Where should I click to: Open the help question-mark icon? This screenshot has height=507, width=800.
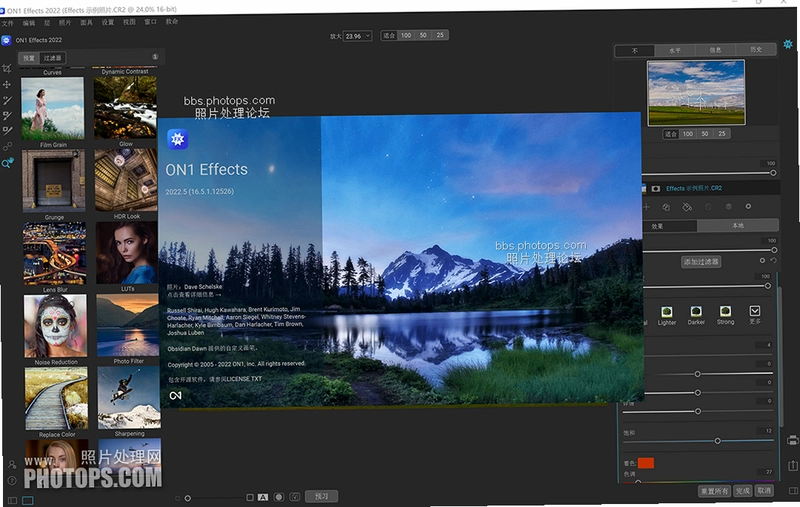(12, 480)
